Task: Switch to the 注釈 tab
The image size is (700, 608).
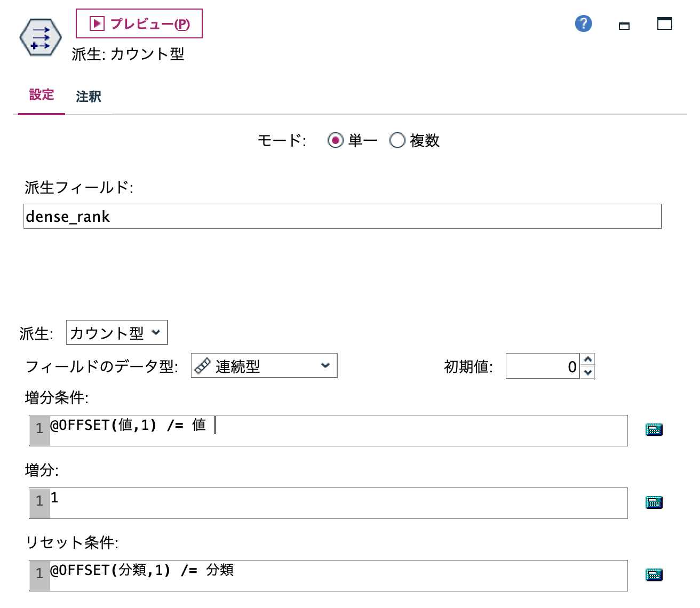Action: pyautogui.click(x=89, y=97)
